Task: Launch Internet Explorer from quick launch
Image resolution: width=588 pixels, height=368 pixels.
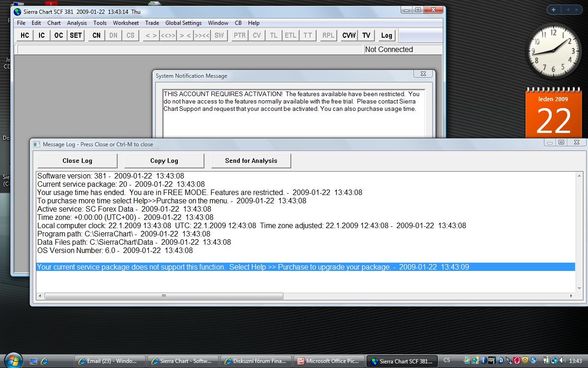Action: (45, 361)
